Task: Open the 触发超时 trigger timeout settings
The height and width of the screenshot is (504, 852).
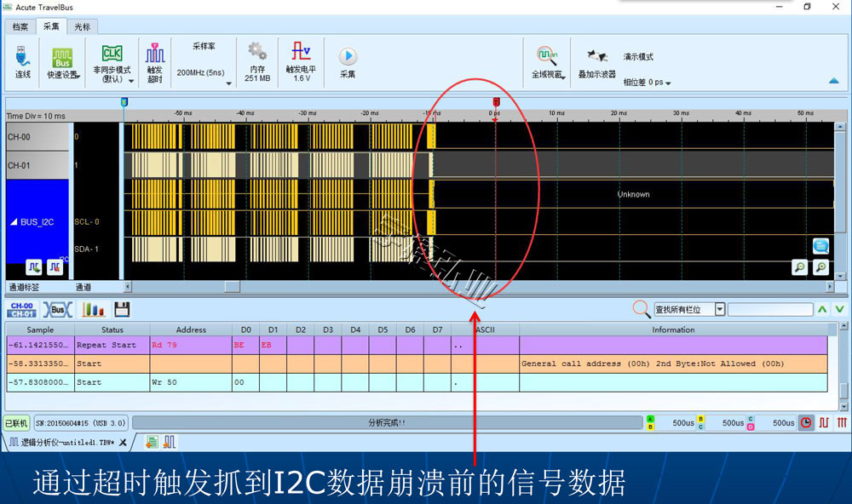Action: coord(155,62)
